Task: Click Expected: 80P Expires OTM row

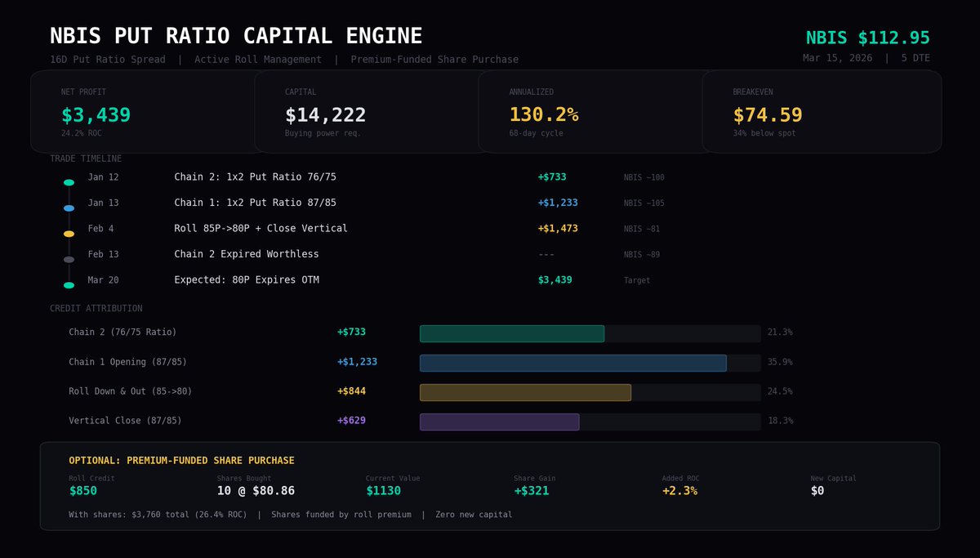Action: (x=246, y=280)
